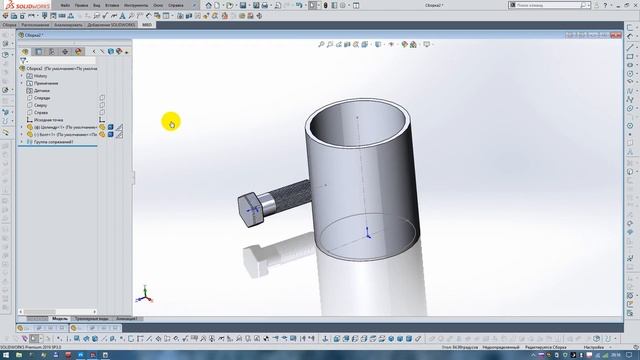
Task: Click Apply Scene in heads-up toolbar
Action: tap(413, 44)
